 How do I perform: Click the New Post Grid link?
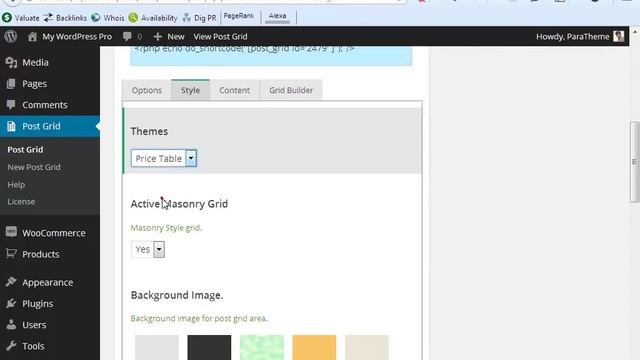click(x=34, y=167)
